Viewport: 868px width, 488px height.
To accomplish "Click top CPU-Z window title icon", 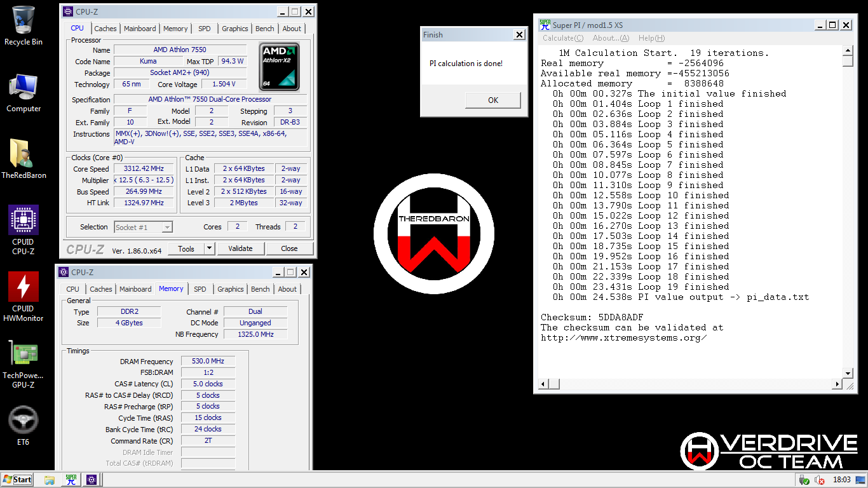I will tap(68, 11).
